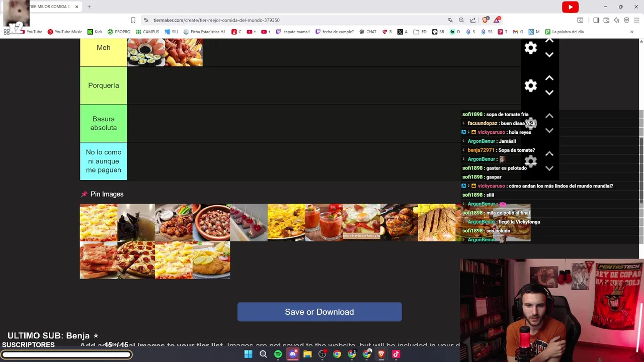Viewport: 644px width, 362px height.
Task: Close the Tier Mejor Comida tab
Action: click(x=77, y=7)
